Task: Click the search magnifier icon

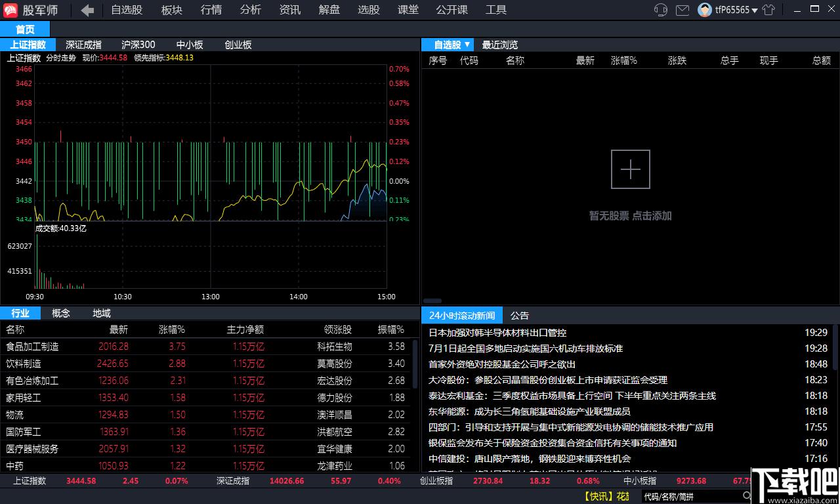Action: [747, 496]
